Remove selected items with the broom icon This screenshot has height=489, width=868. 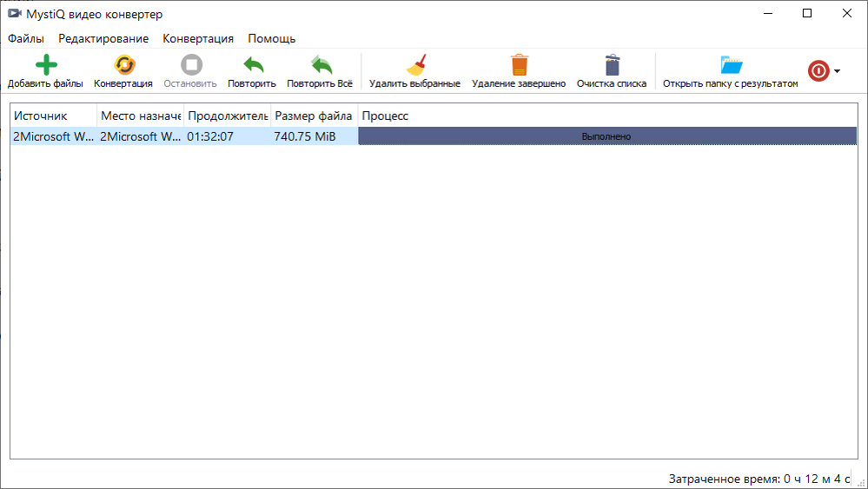pos(416,65)
